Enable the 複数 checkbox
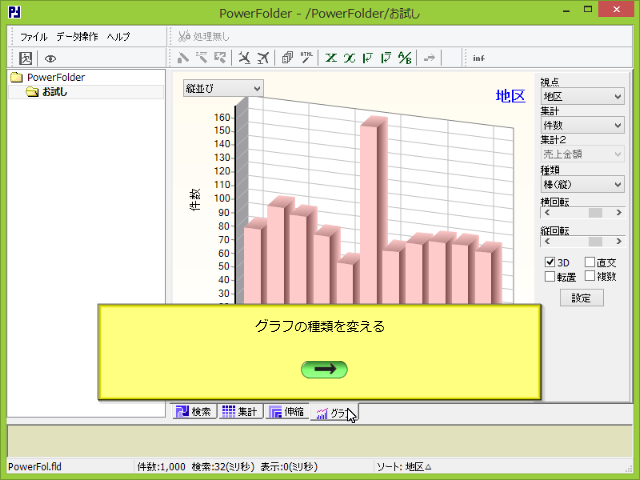640x480 pixels. 590,276
